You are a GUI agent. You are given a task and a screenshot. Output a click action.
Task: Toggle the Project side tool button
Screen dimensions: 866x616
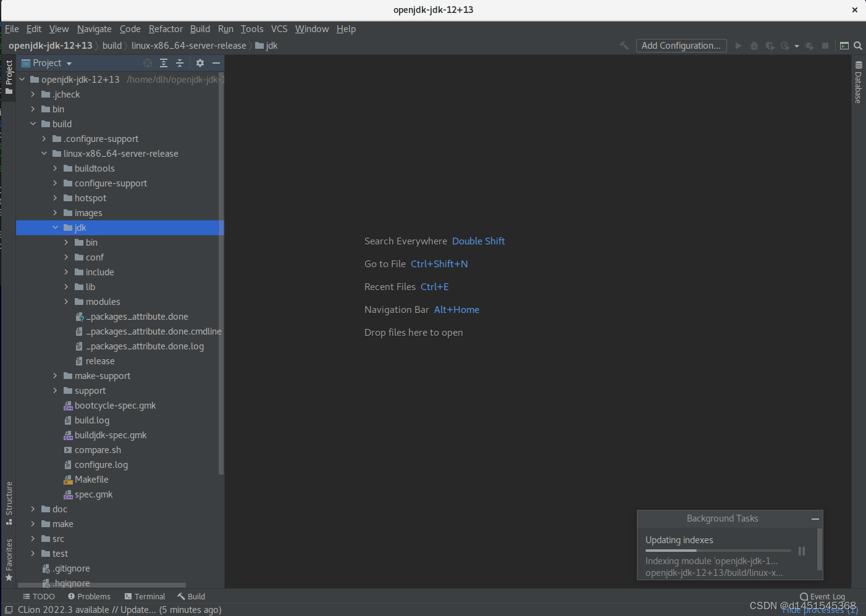[x=9, y=77]
